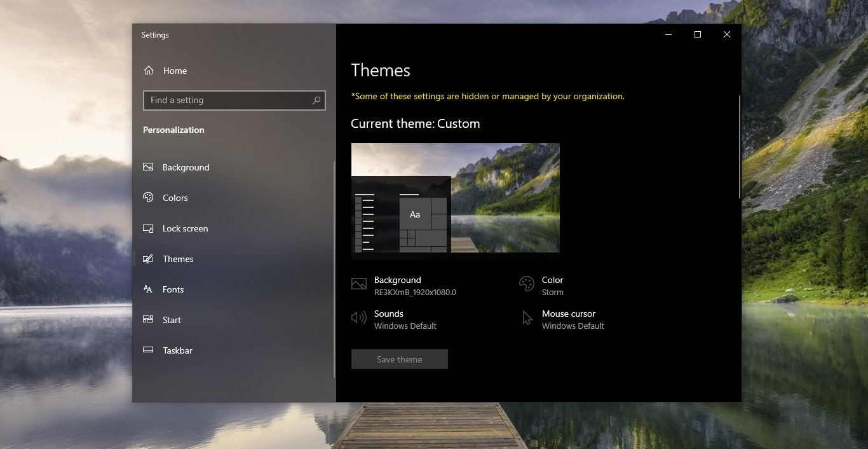Click the Taskbar icon in the sidebar
Image resolution: width=868 pixels, height=449 pixels.
click(x=147, y=350)
